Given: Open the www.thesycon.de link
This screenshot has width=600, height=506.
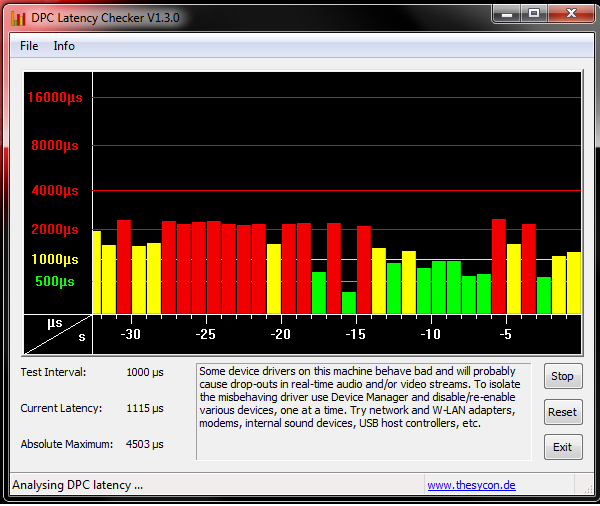Looking at the screenshot, I should [x=471, y=485].
